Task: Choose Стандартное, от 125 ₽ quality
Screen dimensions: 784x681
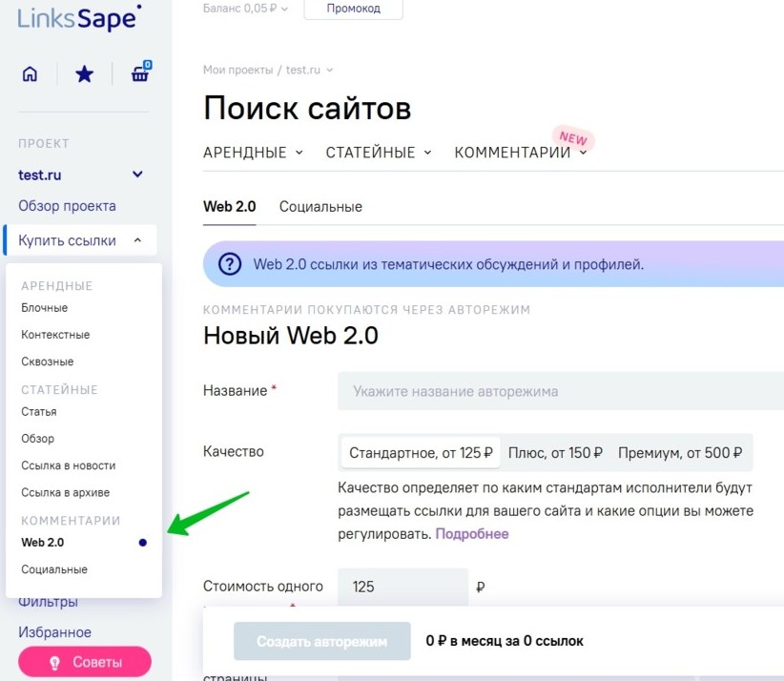Action: click(421, 453)
